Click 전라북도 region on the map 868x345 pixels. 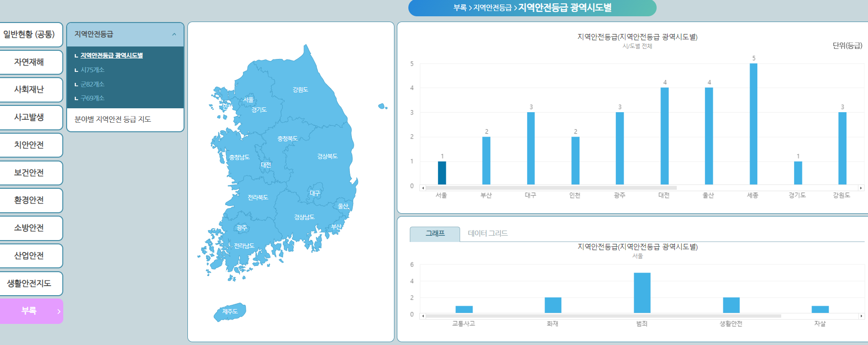[x=258, y=198]
